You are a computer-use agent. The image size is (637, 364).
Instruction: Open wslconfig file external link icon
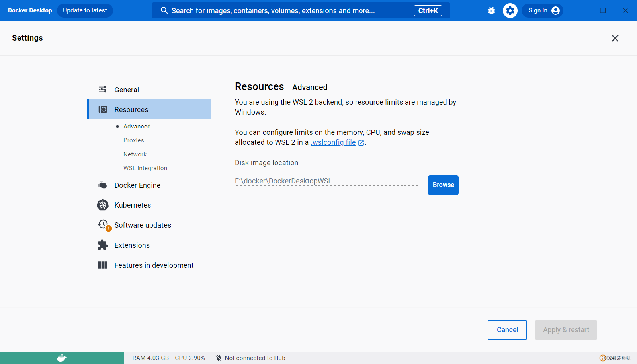tap(361, 142)
